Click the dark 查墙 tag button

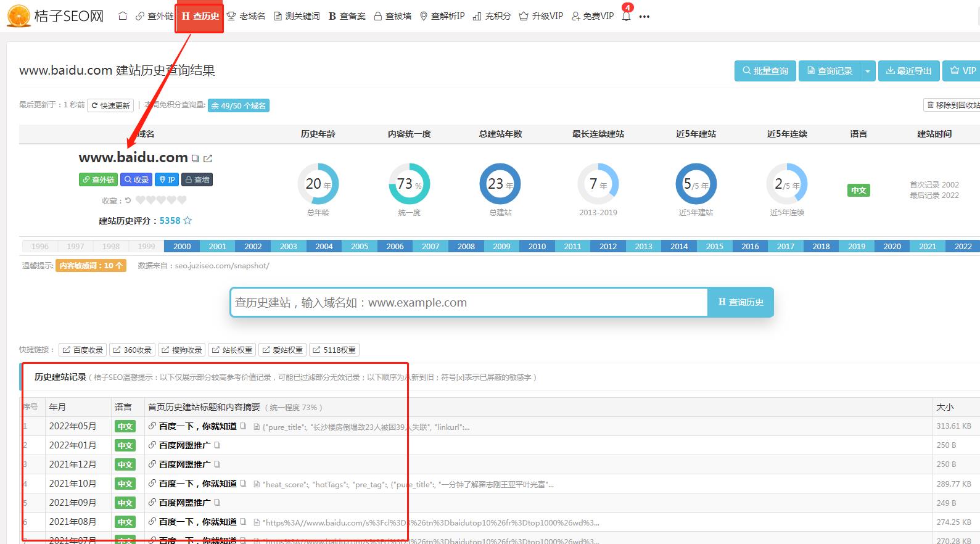tap(197, 179)
